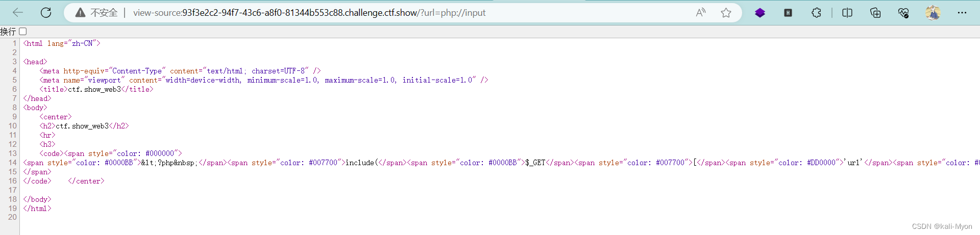Reload the page source
Screen dimensions: 980x235
point(46,13)
